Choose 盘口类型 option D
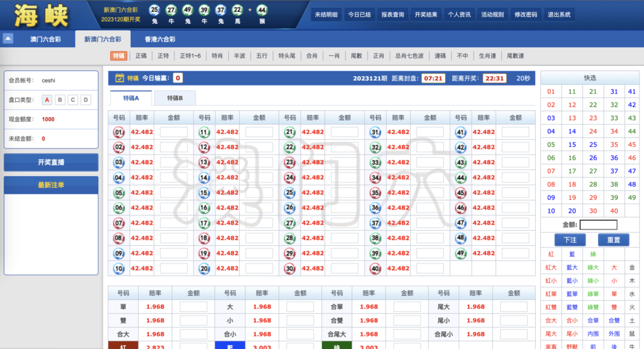The width and height of the screenshot is (644, 349). point(86,100)
